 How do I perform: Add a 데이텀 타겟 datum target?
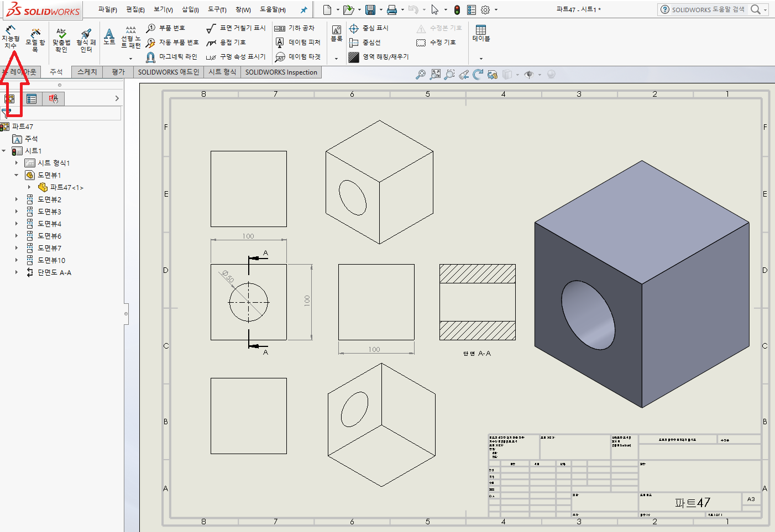click(x=298, y=56)
